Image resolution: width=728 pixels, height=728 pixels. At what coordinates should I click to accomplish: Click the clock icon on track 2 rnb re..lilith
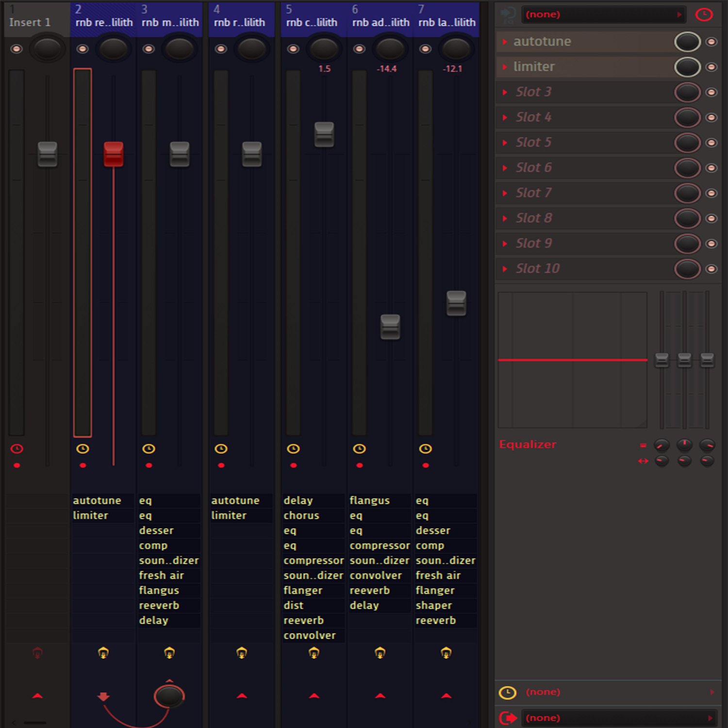[x=83, y=449]
